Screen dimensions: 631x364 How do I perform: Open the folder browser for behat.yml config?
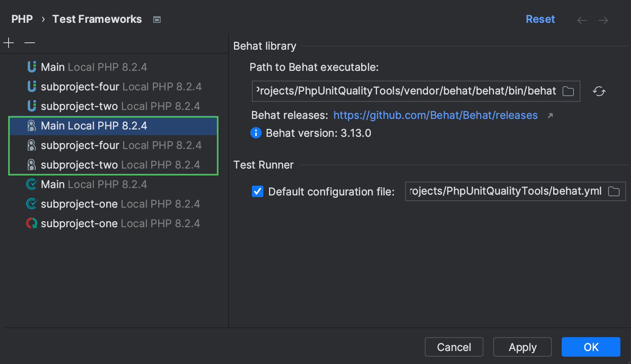613,191
